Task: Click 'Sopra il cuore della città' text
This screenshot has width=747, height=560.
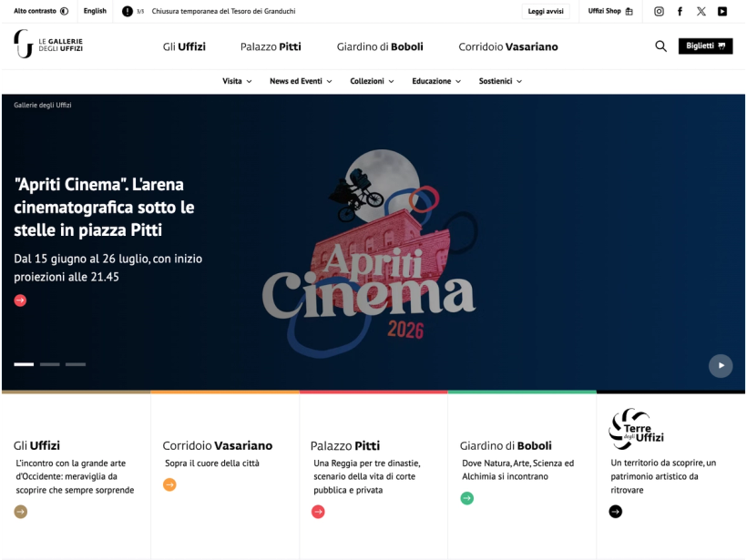Action: click(212, 463)
